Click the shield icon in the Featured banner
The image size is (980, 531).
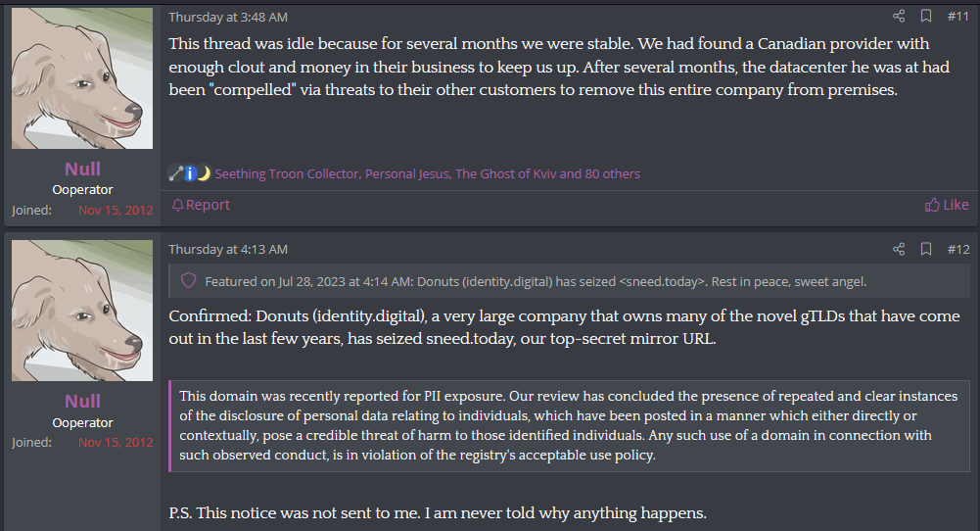tap(190, 281)
